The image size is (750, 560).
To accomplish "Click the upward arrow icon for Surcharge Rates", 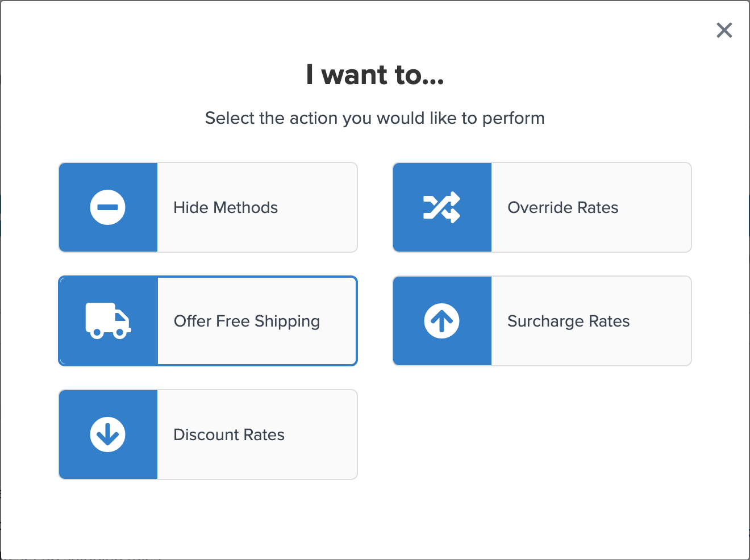I will pos(441,321).
